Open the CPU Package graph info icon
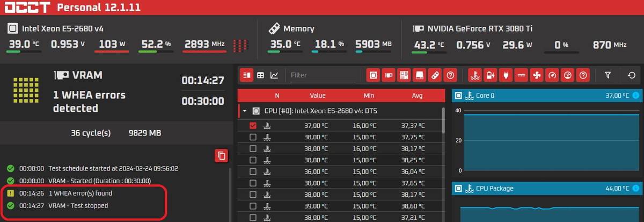 [636, 188]
